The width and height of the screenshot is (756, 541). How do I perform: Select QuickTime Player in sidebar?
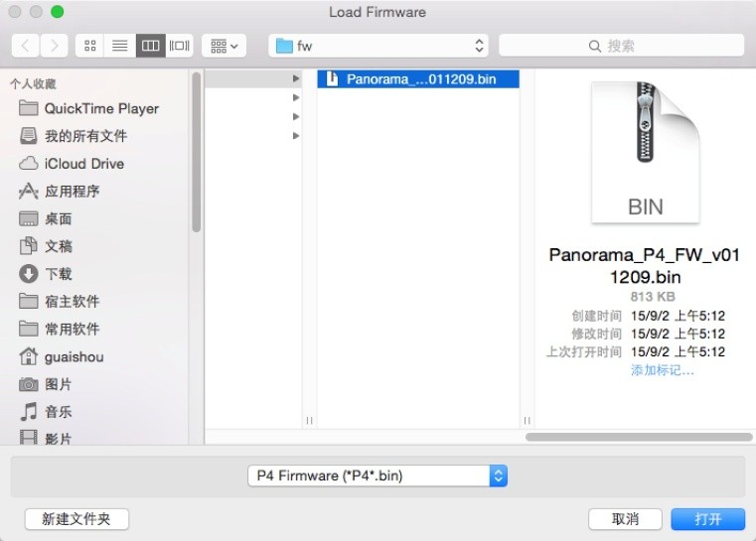click(100, 108)
